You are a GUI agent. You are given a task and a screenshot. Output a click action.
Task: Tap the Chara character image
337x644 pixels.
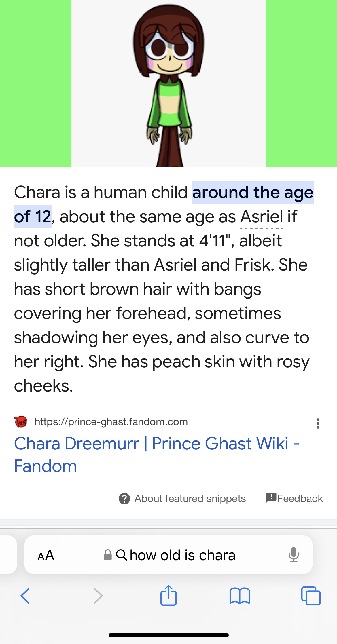click(168, 83)
